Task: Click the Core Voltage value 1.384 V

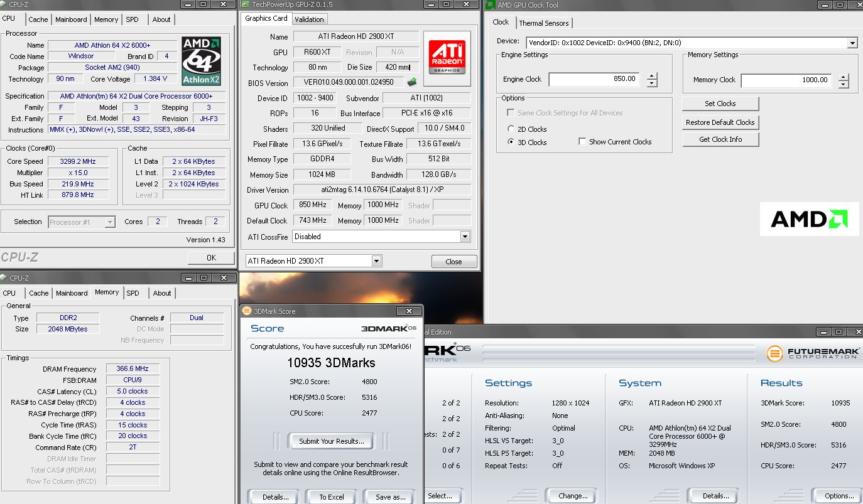Action: click(155, 79)
